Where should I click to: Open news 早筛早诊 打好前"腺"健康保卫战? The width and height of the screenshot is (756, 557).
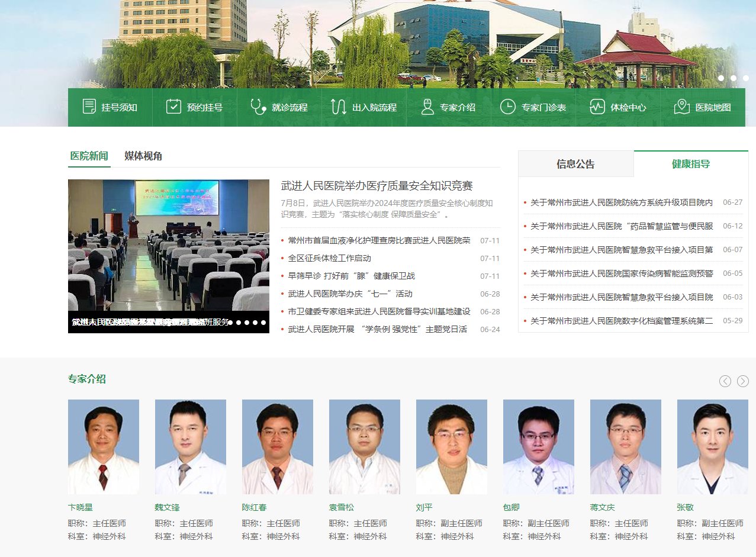pyautogui.click(x=352, y=276)
